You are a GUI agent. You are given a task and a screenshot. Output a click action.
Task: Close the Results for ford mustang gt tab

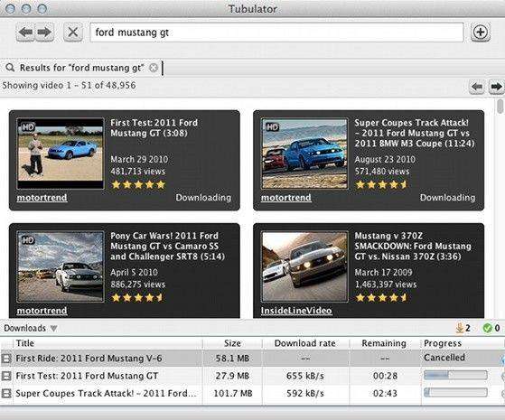[x=154, y=68]
